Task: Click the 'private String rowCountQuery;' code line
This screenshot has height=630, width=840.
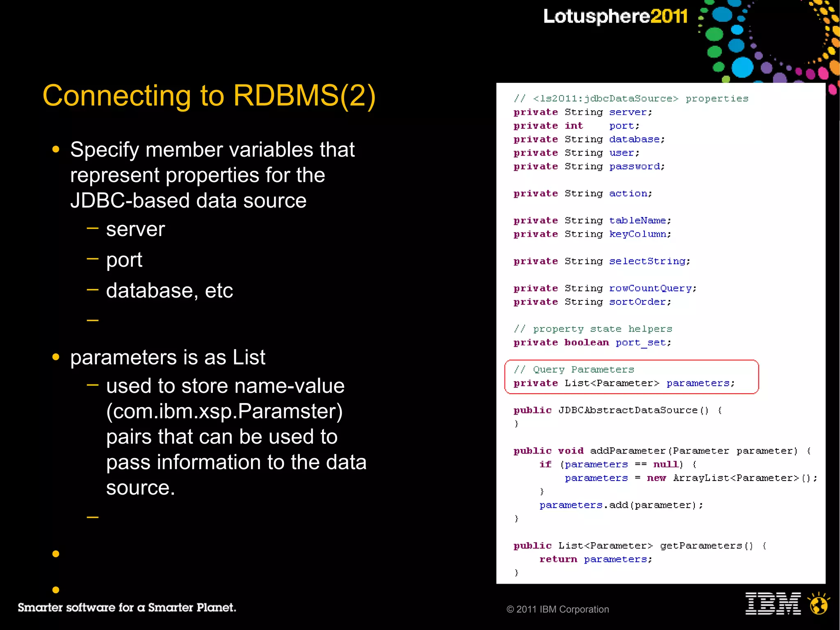Action: (x=605, y=288)
